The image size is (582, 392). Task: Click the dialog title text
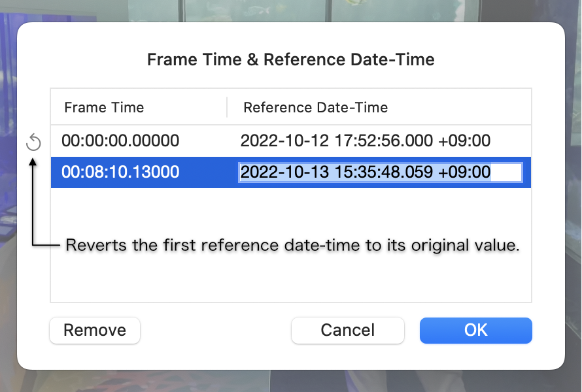[x=290, y=60]
